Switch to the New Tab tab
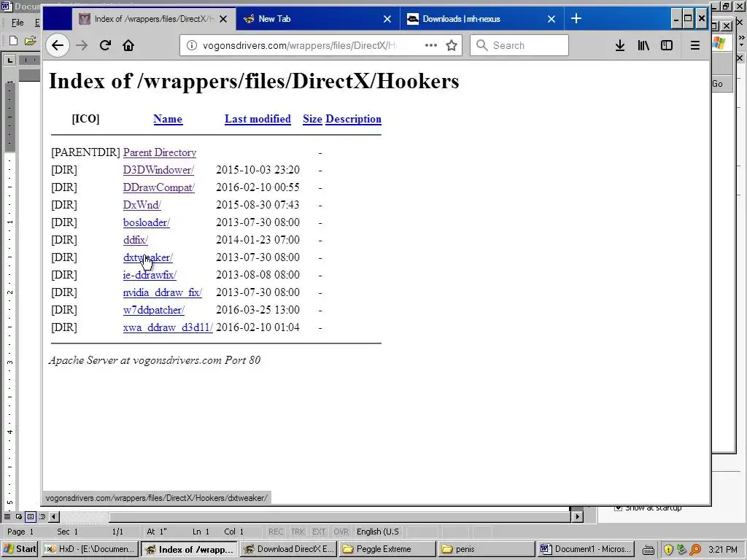The image size is (747, 560). click(317, 19)
